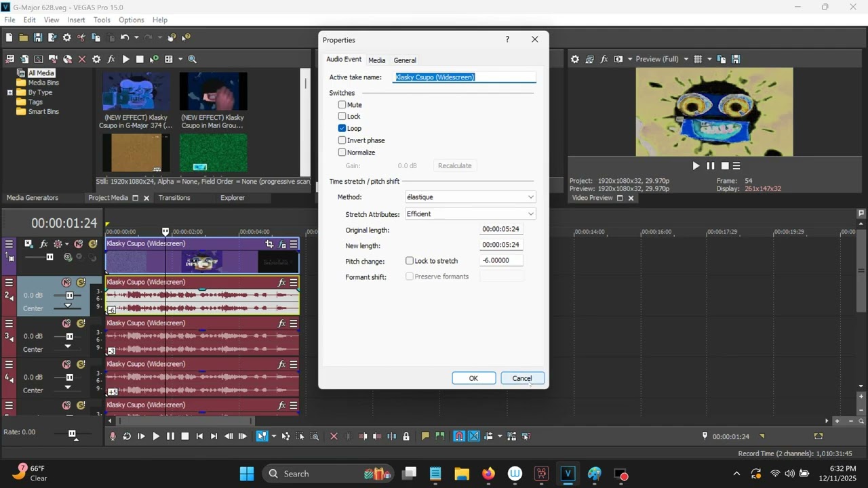Open Event Pan/Crop on the video event

point(269,244)
